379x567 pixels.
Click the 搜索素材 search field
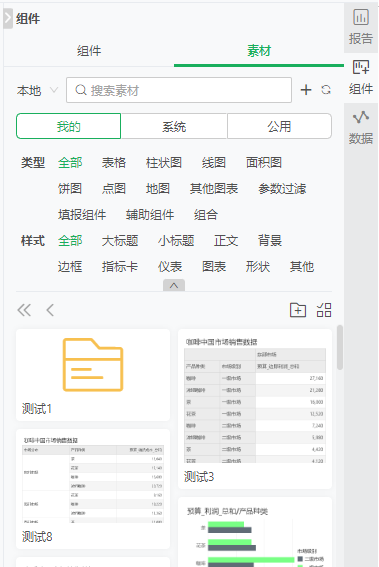(179, 90)
